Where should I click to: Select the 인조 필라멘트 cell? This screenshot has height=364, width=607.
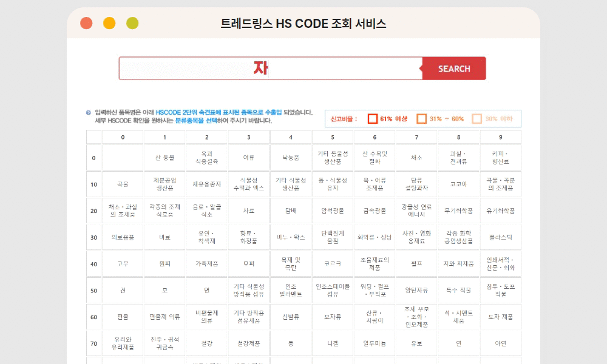[291, 291]
